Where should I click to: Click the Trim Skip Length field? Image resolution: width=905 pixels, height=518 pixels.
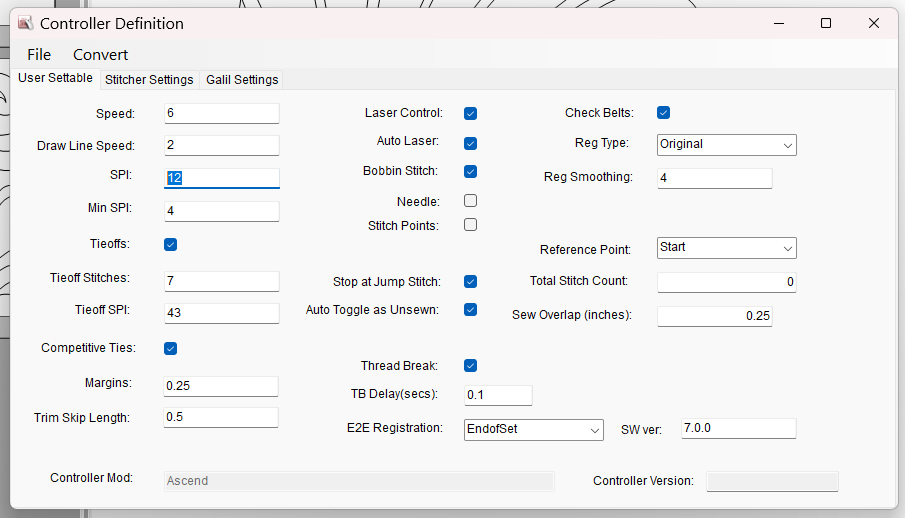[221, 417]
